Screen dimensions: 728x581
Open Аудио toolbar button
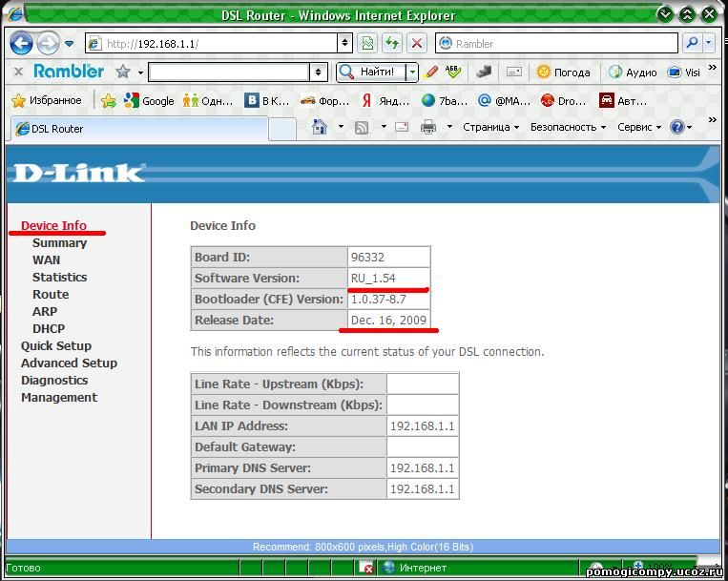(633, 73)
